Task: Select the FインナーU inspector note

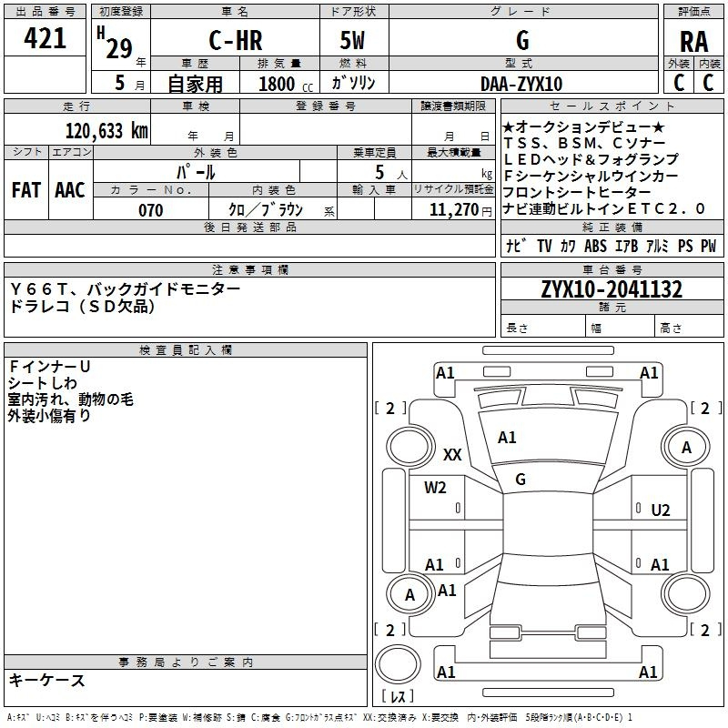Action: pos(50,367)
